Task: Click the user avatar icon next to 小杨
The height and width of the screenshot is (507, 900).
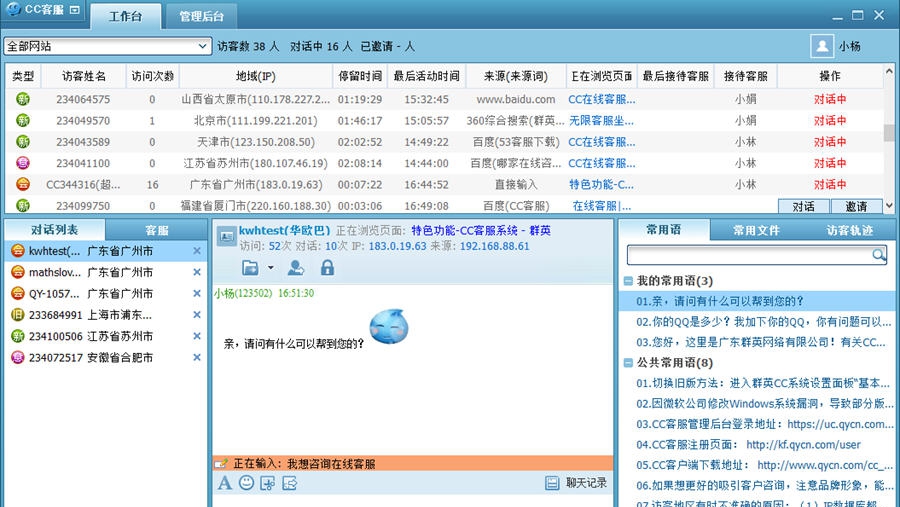Action: coord(822,46)
